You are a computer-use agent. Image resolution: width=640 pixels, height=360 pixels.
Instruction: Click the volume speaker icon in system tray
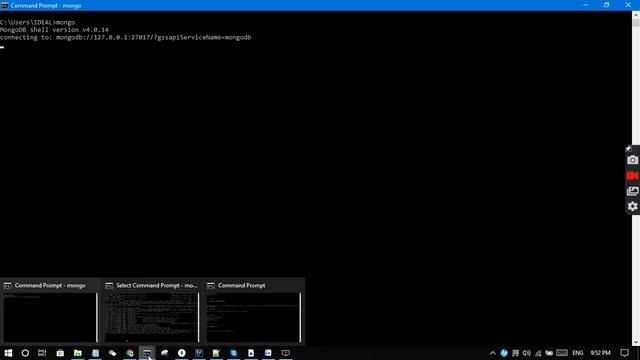[527, 353]
